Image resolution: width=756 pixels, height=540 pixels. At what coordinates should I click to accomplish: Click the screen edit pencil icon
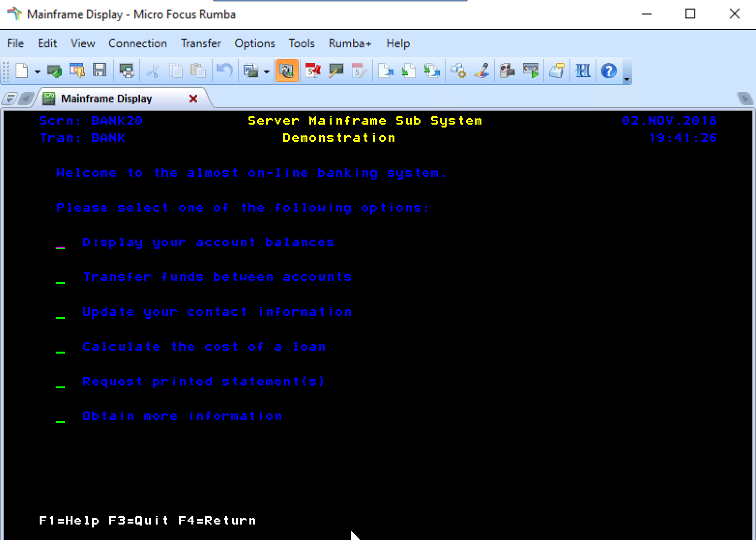(336, 71)
